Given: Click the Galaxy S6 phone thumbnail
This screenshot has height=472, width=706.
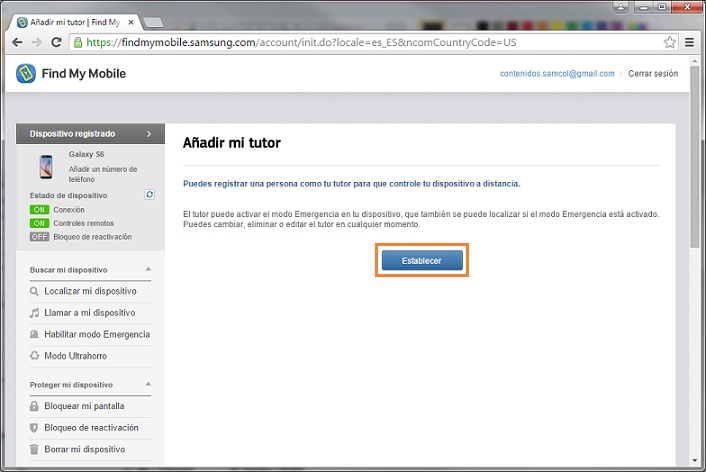Looking at the screenshot, I should click(x=46, y=166).
